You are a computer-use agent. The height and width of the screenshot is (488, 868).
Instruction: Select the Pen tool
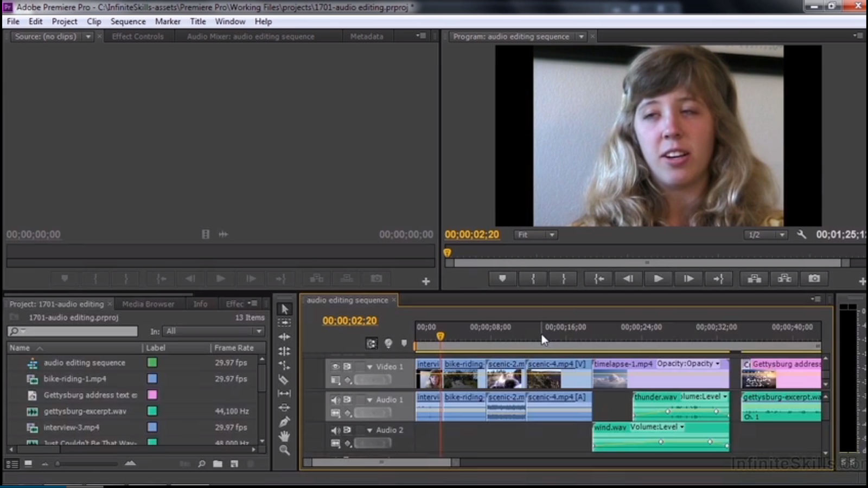click(284, 421)
